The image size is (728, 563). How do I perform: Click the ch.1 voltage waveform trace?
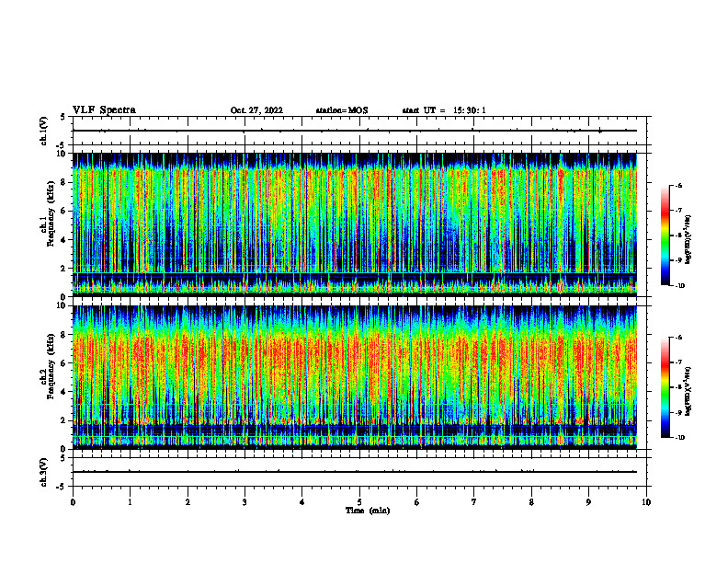[x=354, y=131]
